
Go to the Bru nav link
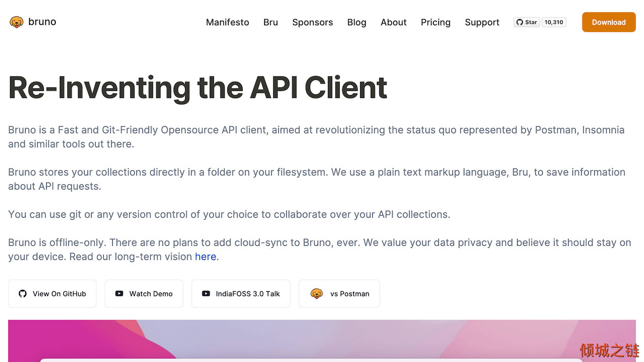tap(271, 22)
